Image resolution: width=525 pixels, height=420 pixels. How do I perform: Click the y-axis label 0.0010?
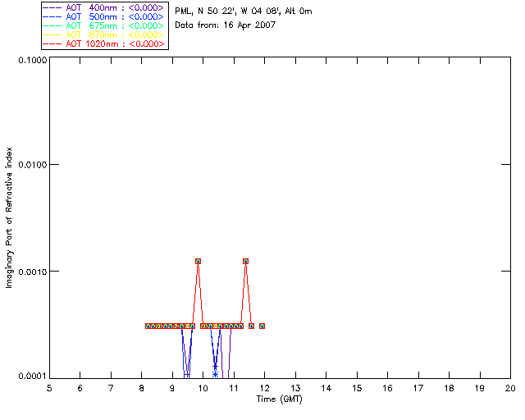(x=33, y=272)
